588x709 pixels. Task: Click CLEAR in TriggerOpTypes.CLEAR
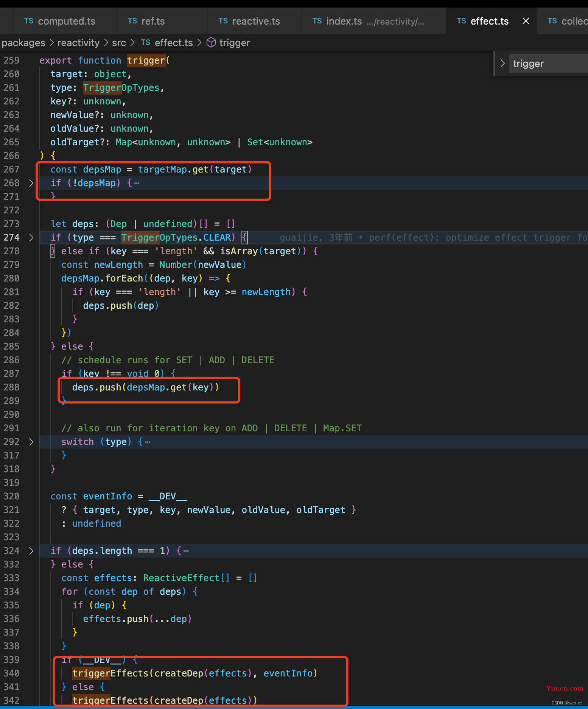217,238
